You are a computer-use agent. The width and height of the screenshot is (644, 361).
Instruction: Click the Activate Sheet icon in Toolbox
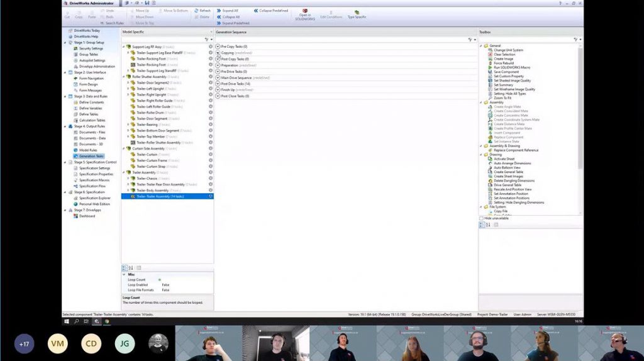tap(490, 159)
